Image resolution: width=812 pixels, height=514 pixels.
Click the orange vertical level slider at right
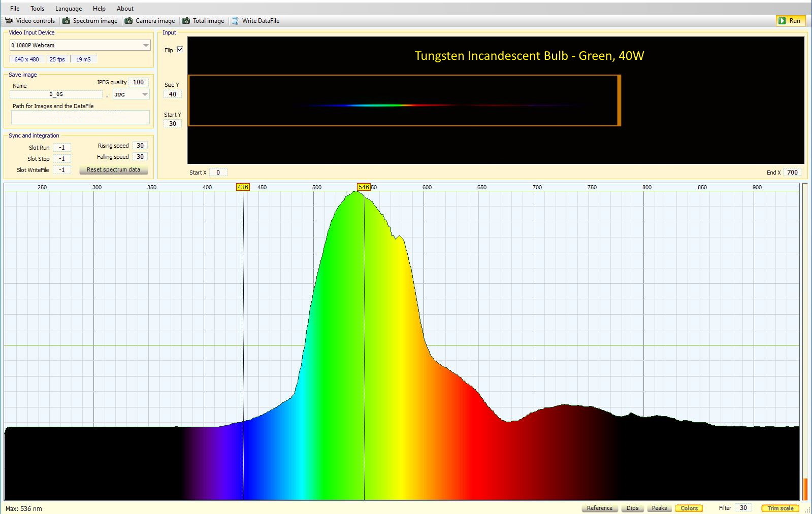pos(805,489)
